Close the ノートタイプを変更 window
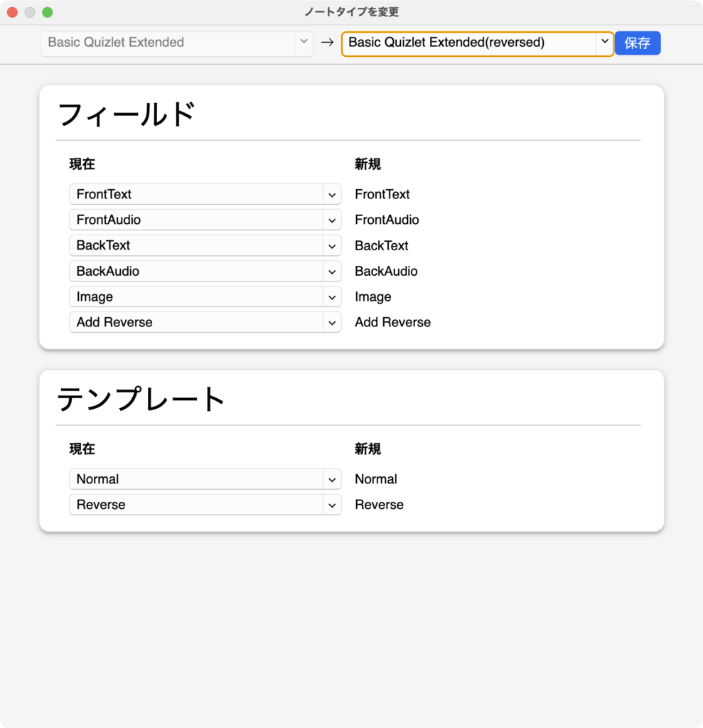The image size is (703, 728). [12, 12]
